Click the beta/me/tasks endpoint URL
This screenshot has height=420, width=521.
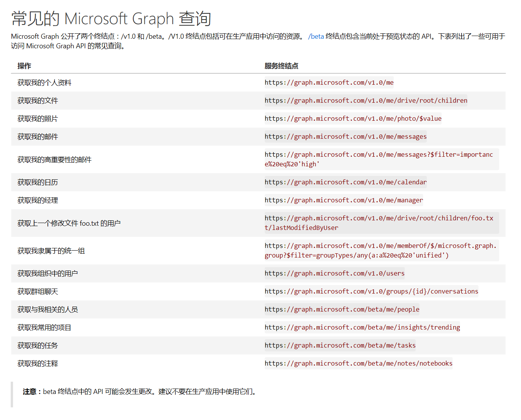[x=340, y=345]
